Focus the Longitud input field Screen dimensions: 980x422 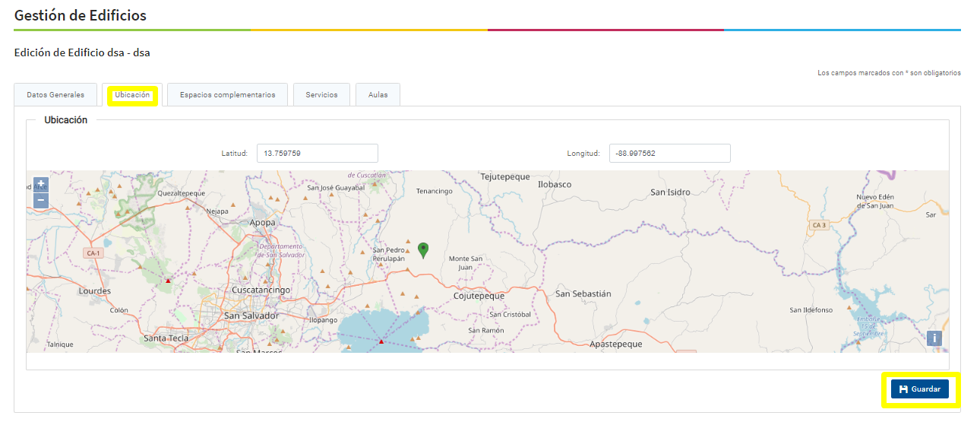[669, 154]
